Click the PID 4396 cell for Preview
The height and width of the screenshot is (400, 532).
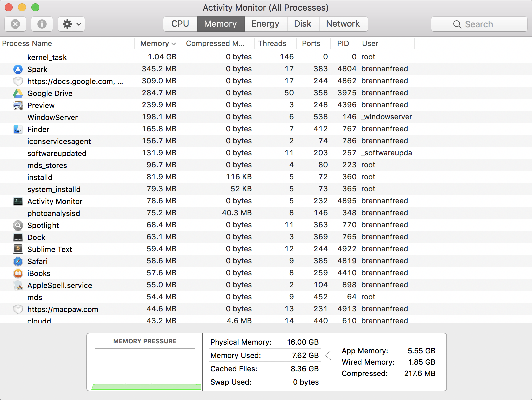point(347,105)
